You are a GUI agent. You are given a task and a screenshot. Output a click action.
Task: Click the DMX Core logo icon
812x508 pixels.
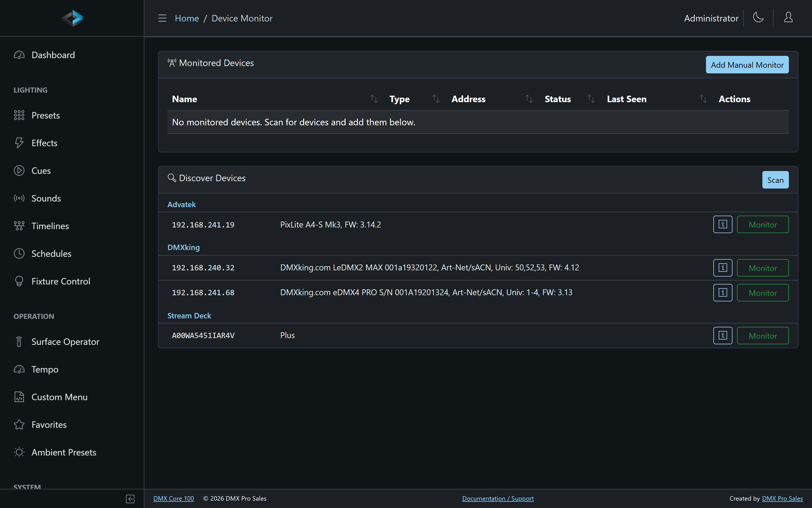tap(72, 18)
